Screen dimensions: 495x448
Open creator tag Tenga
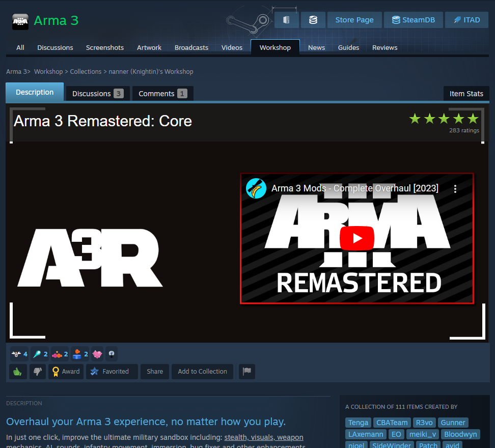point(358,423)
